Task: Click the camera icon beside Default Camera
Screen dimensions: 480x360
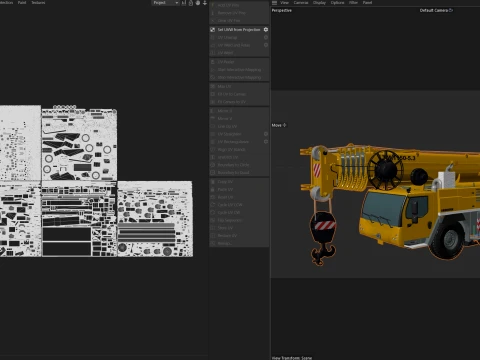Action: point(451,10)
